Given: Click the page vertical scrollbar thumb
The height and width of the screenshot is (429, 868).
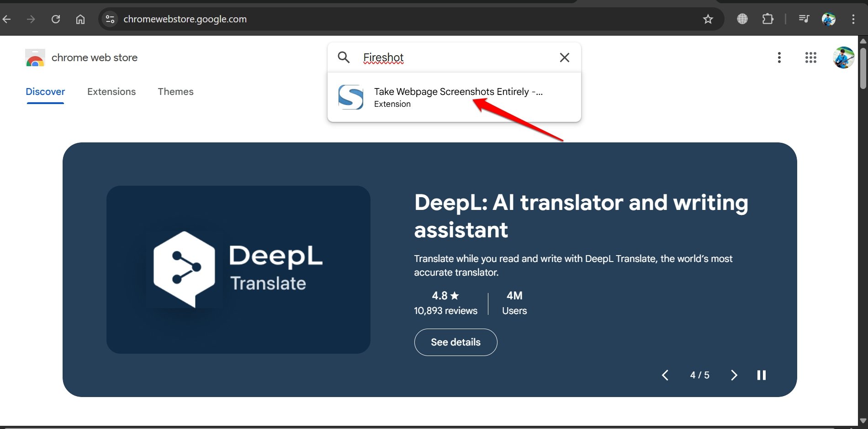Looking at the screenshot, I should (x=863, y=68).
